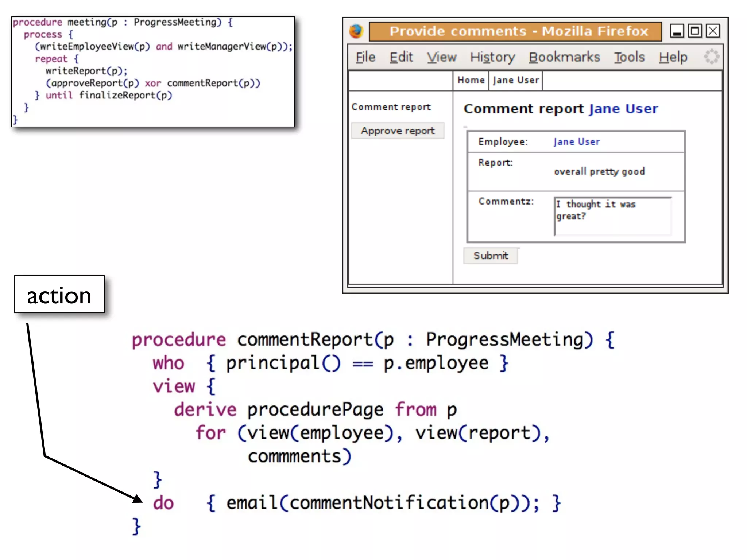Click Jane User link in page heading
The image size is (747, 560).
click(623, 109)
